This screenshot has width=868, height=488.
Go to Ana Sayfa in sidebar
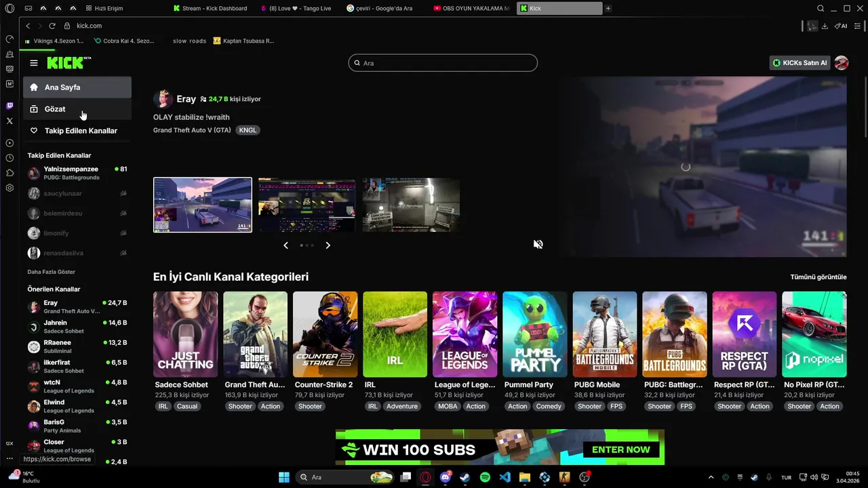[77, 87]
